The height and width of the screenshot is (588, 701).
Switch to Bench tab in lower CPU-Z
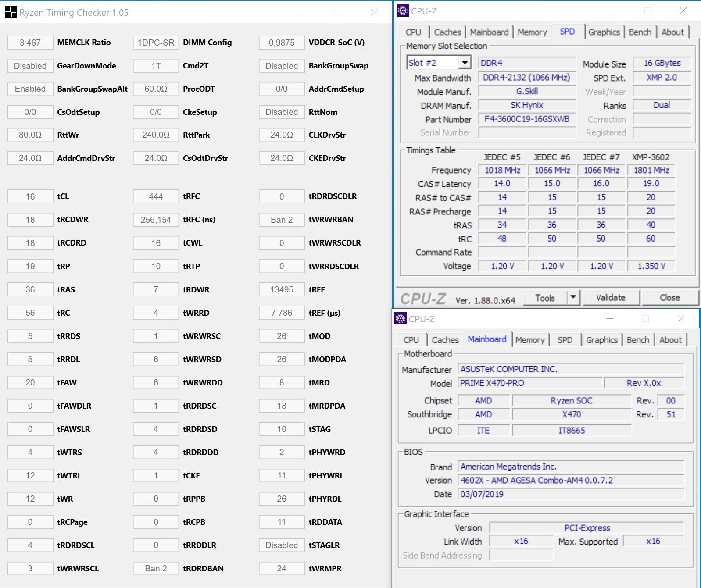pyautogui.click(x=638, y=340)
